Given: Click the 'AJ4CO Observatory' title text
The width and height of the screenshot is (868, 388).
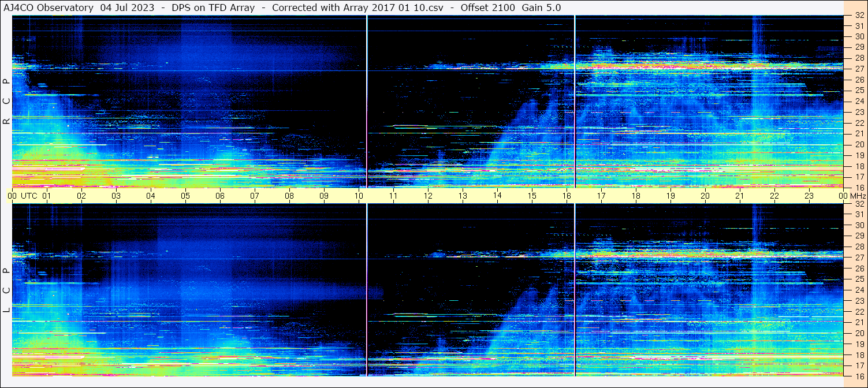Looking at the screenshot, I should [49, 8].
